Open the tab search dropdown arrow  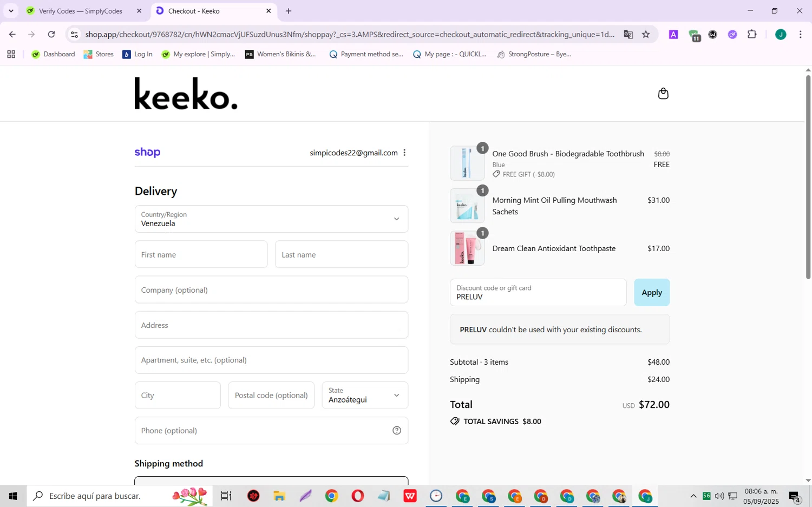10,11
